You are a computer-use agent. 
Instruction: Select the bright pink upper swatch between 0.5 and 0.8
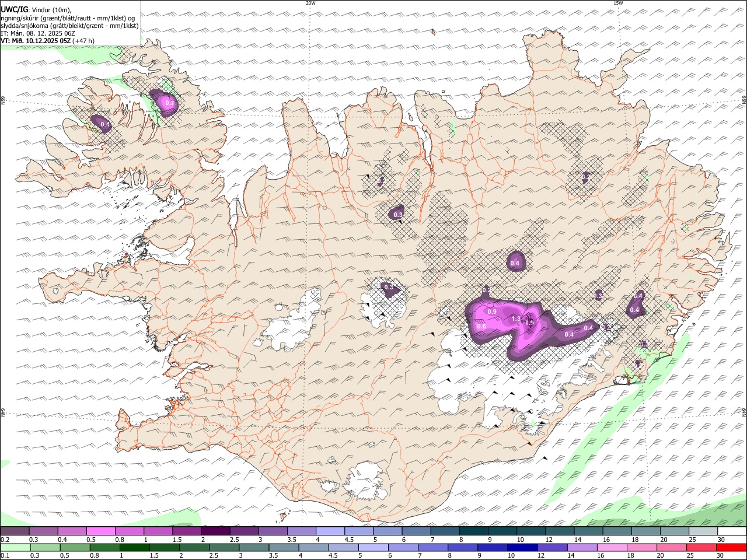click(x=100, y=531)
